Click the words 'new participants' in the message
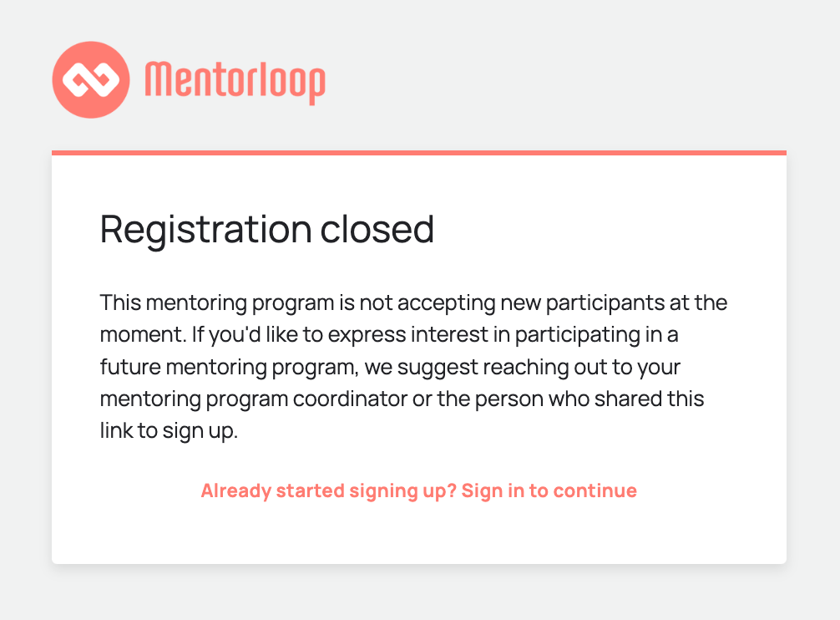Viewport: 840px width, 620px height. click(x=549, y=302)
